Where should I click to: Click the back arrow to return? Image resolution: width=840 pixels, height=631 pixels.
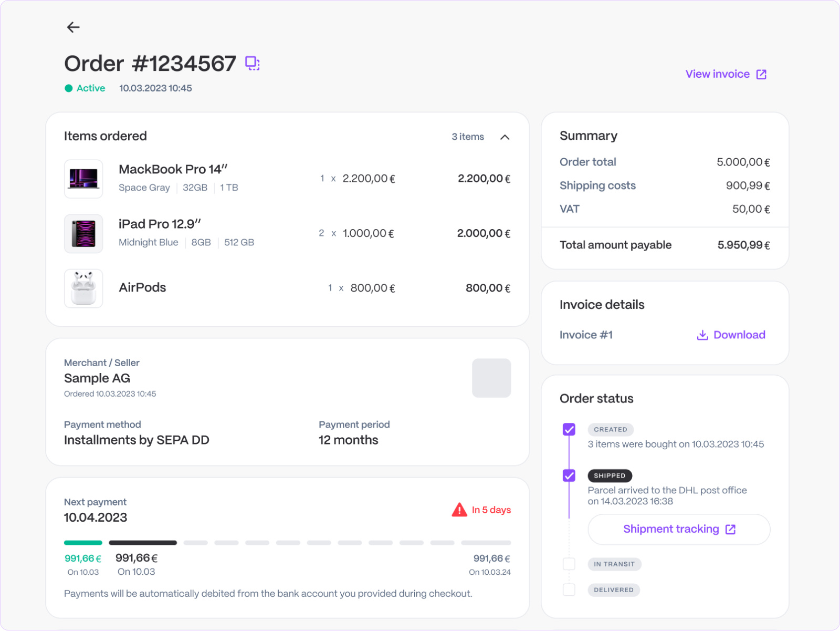pos(73,27)
